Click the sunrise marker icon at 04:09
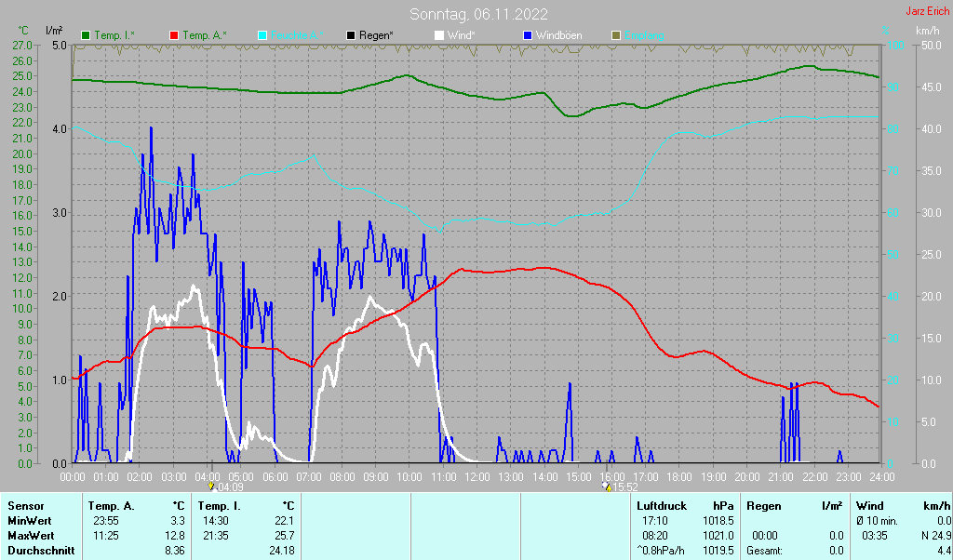 point(211,487)
